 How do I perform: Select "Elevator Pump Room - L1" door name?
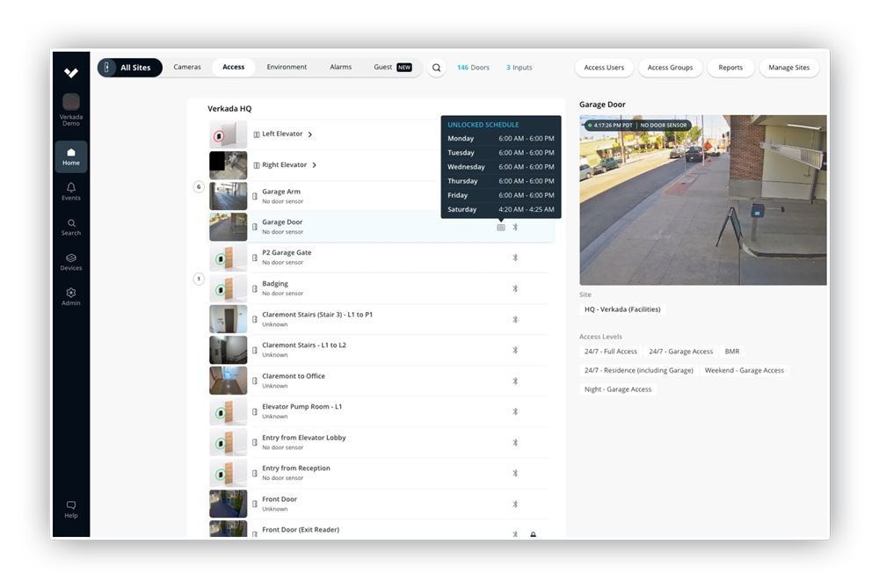click(x=301, y=407)
